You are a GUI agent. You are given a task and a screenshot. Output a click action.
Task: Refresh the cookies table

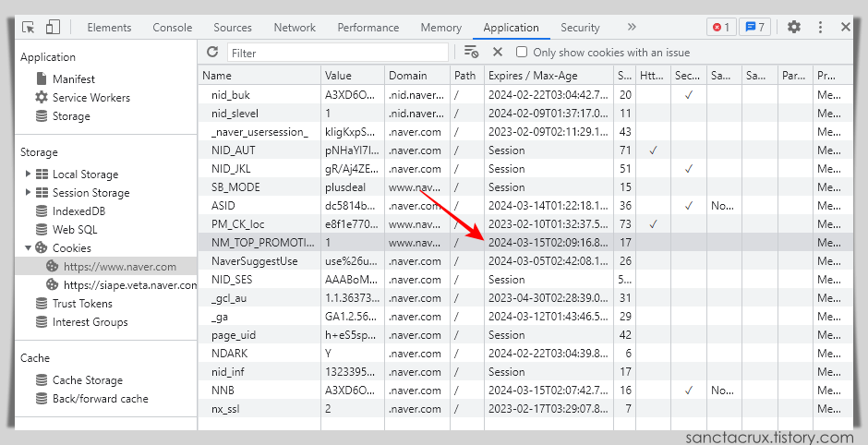coord(212,52)
